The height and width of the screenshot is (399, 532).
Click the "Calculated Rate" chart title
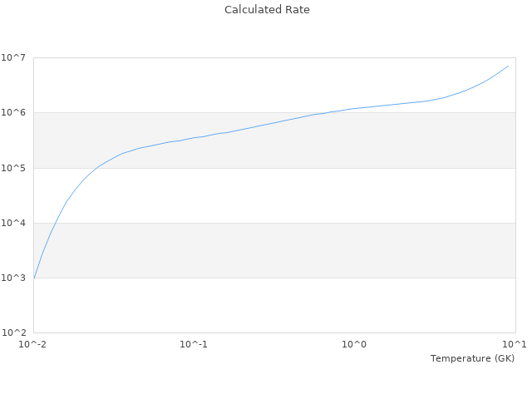(x=266, y=10)
